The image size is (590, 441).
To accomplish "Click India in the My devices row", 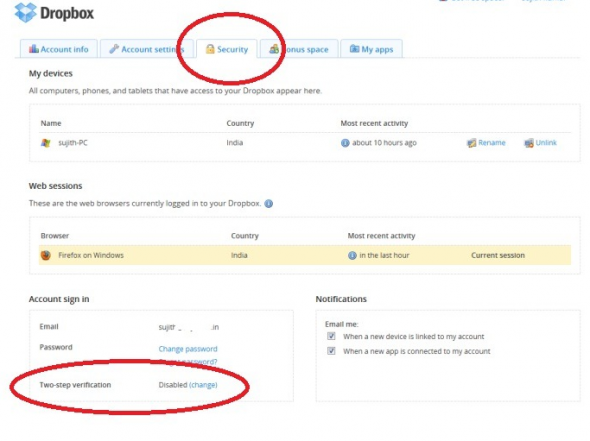I will (x=234, y=143).
